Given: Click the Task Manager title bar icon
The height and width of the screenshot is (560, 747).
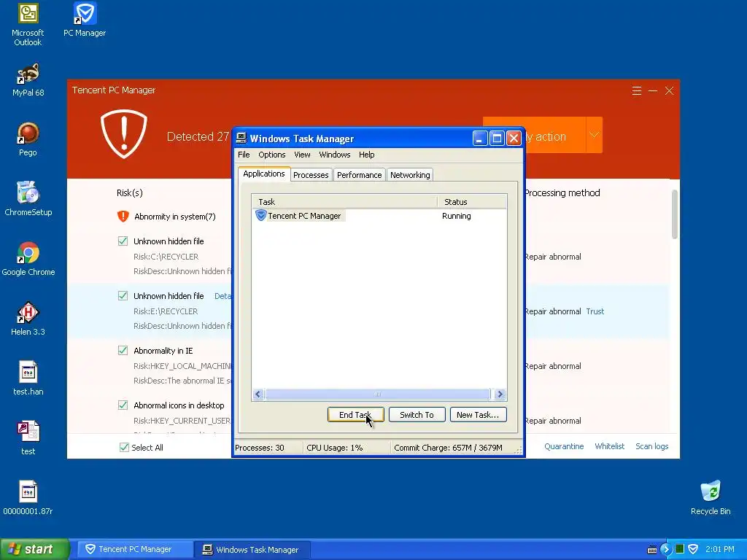Looking at the screenshot, I should (x=241, y=138).
